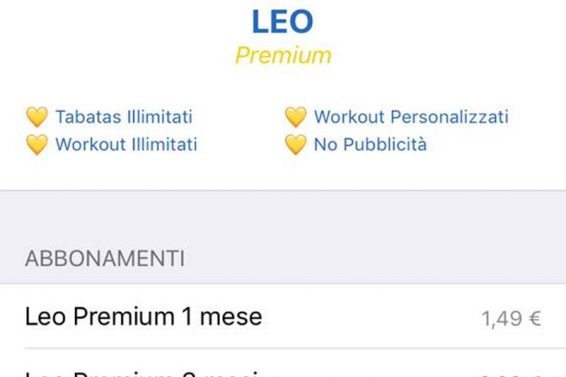Screen dimensions: 566x377
Task: Choose the Leo Premium 1 mese subscription
Action: 283,316
